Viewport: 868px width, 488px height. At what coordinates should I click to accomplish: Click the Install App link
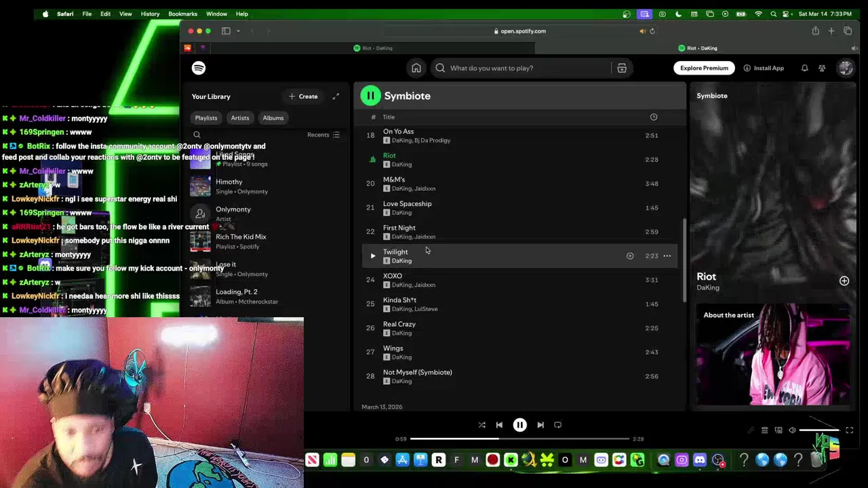tap(764, 68)
